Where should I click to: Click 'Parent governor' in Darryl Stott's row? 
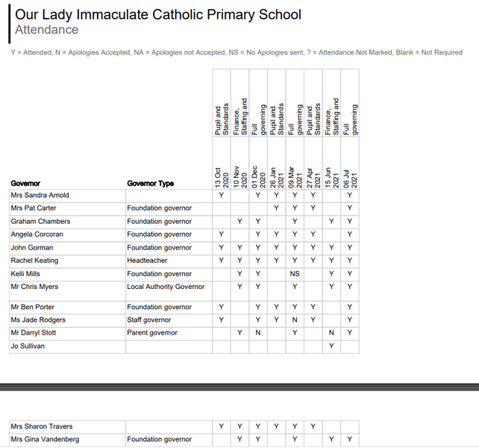click(x=151, y=333)
